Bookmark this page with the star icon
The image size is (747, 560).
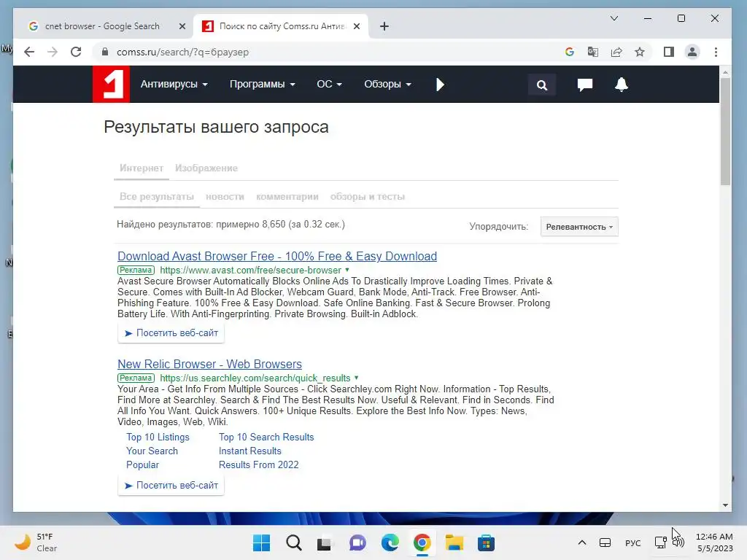(x=639, y=52)
